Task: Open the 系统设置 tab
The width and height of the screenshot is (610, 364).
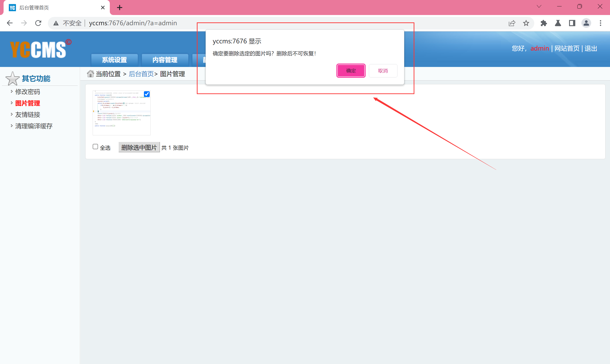Action: [x=114, y=60]
